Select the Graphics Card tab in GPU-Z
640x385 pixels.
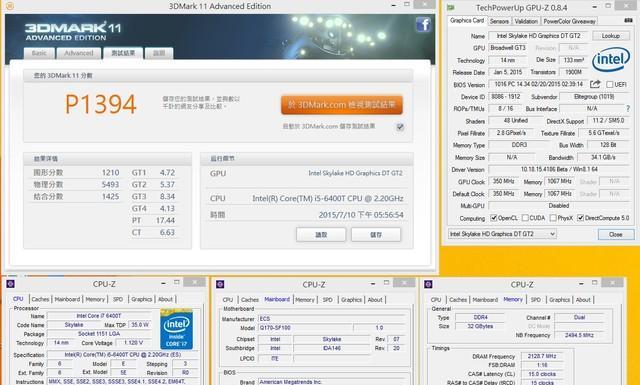467,20
